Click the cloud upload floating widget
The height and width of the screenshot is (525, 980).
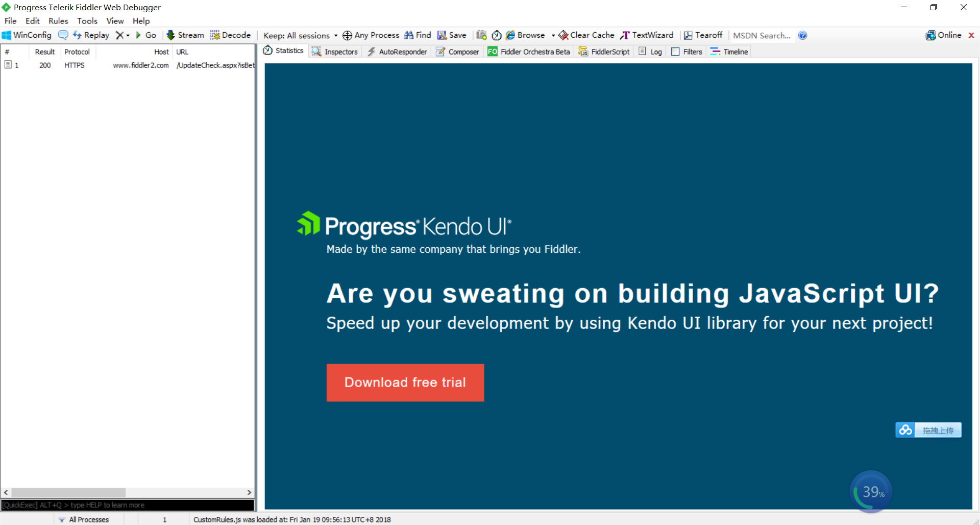pos(928,430)
